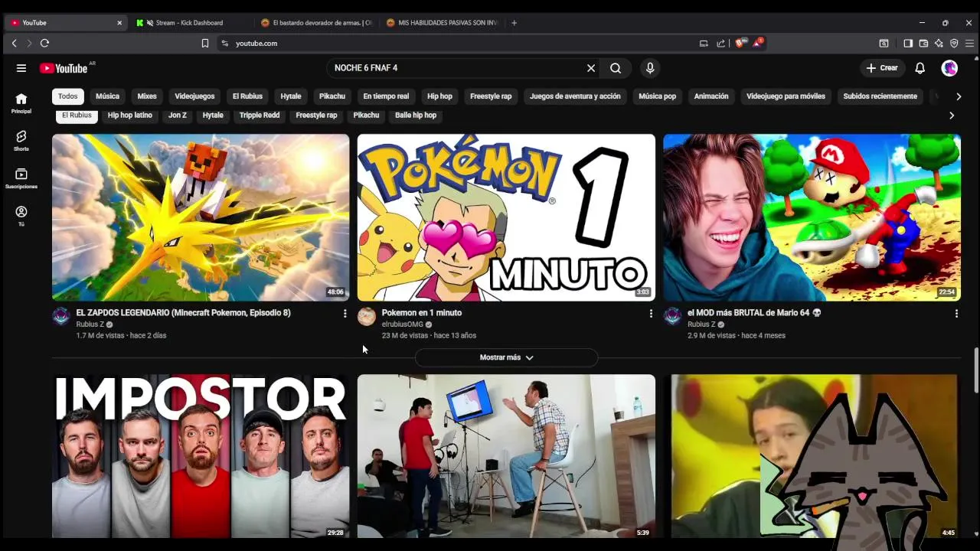Open Brave Shields lion icon

click(x=740, y=43)
